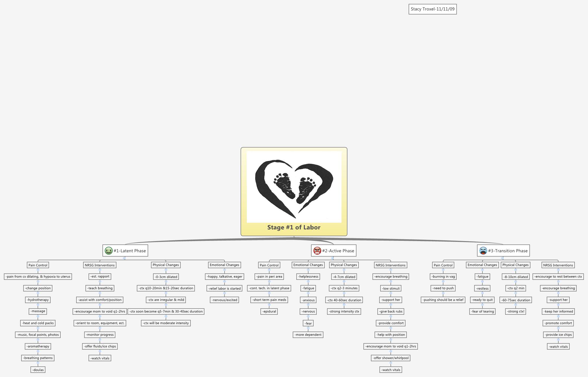This screenshot has width=588, height=377.
Task: Click the Stacy Troxel-11/11/09 floating topic
Action: coord(432,10)
